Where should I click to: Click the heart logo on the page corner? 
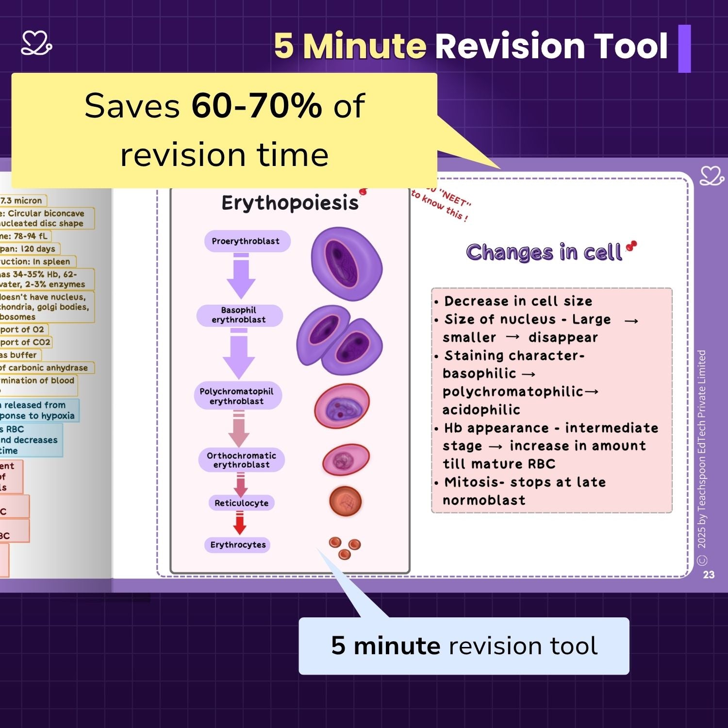click(x=711, y=176)
